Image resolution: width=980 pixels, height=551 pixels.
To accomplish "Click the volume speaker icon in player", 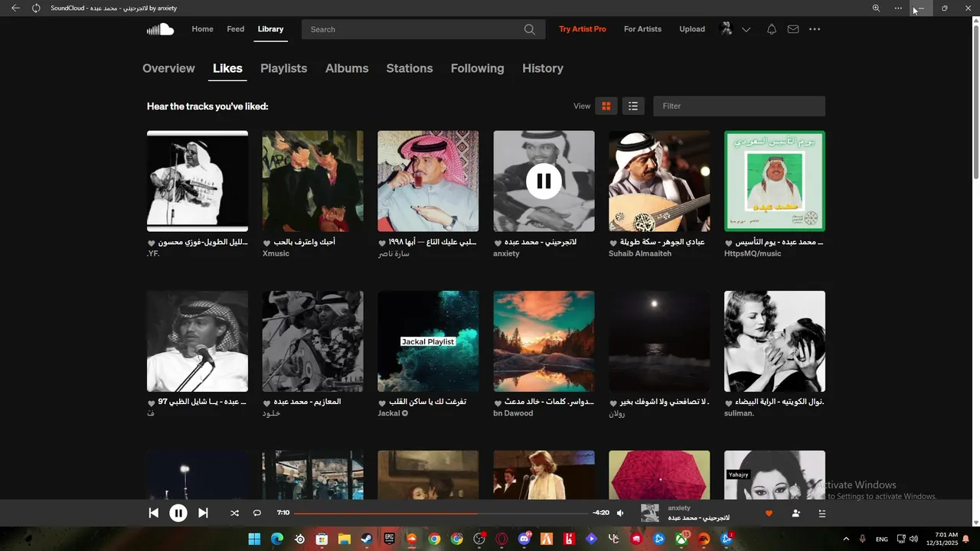I will coord(620,514).
